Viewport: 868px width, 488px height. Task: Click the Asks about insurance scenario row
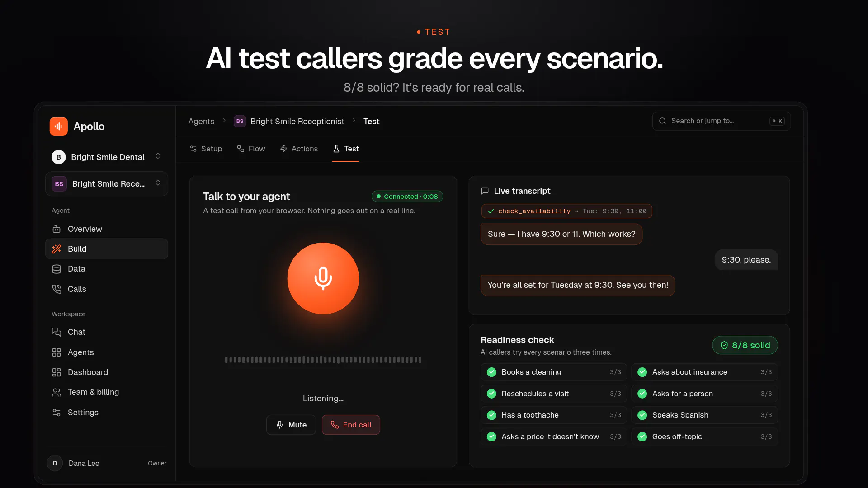coord(704,372)
